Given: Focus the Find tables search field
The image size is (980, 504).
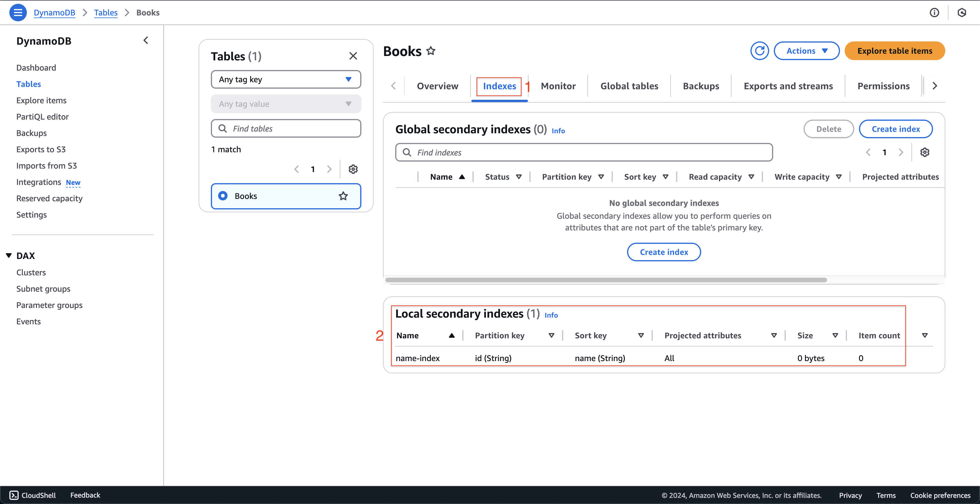Looking at the screenshot, I should point(286,128).
